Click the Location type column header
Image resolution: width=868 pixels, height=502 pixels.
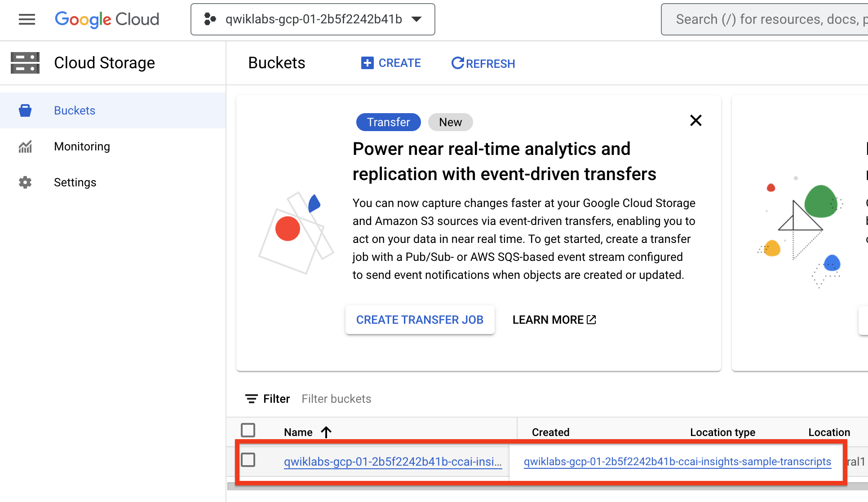point(722,432)
